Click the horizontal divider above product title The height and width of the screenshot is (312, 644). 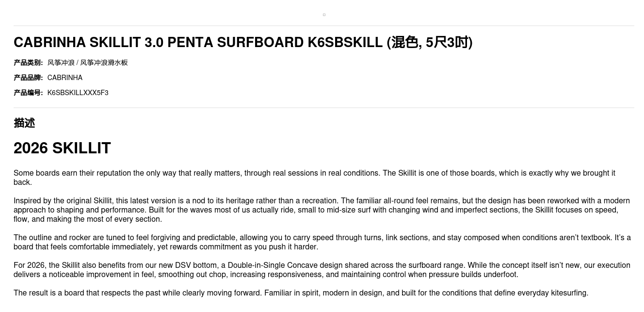pos(324,26)
